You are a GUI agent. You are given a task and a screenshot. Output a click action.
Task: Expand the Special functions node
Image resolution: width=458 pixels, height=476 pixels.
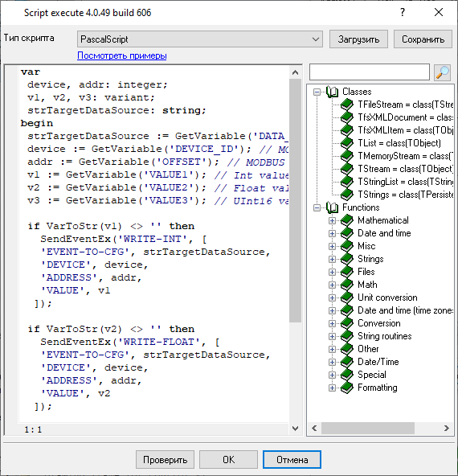pyautogui.click(x=332, y=375)
